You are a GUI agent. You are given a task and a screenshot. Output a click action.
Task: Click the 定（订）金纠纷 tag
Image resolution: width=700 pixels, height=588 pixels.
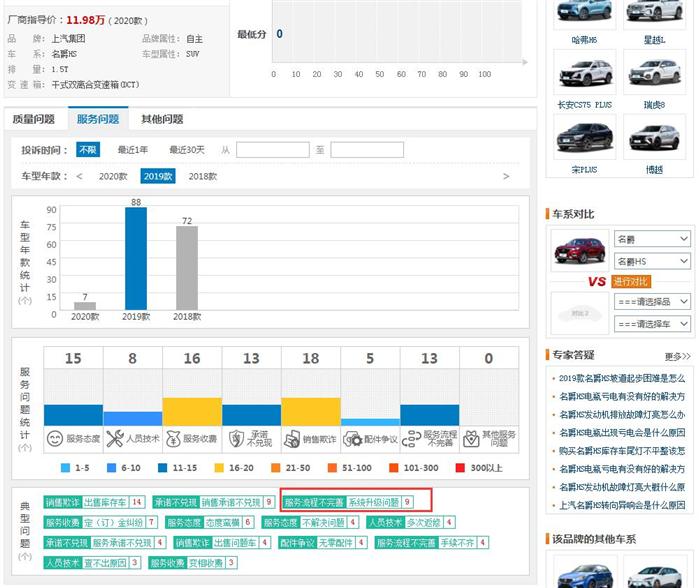101,522
